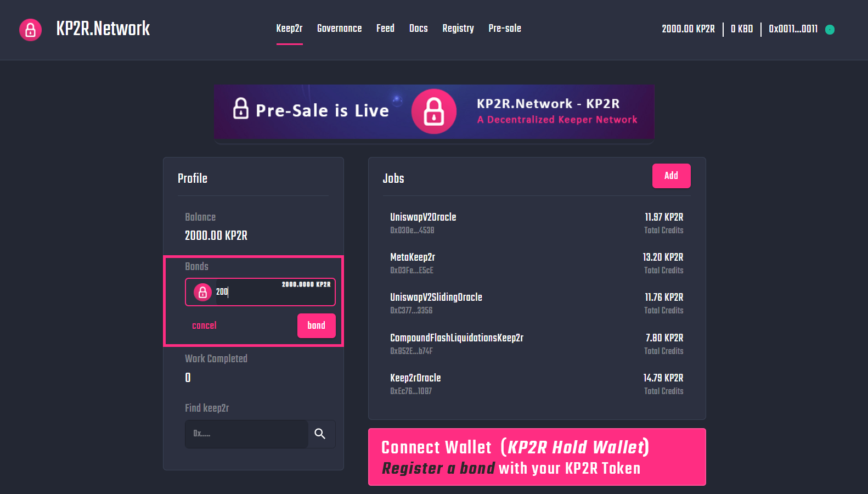Click the 0xB52E...b74F job address
Viewport: 868px width, 494px height.
tap(411, 351)
